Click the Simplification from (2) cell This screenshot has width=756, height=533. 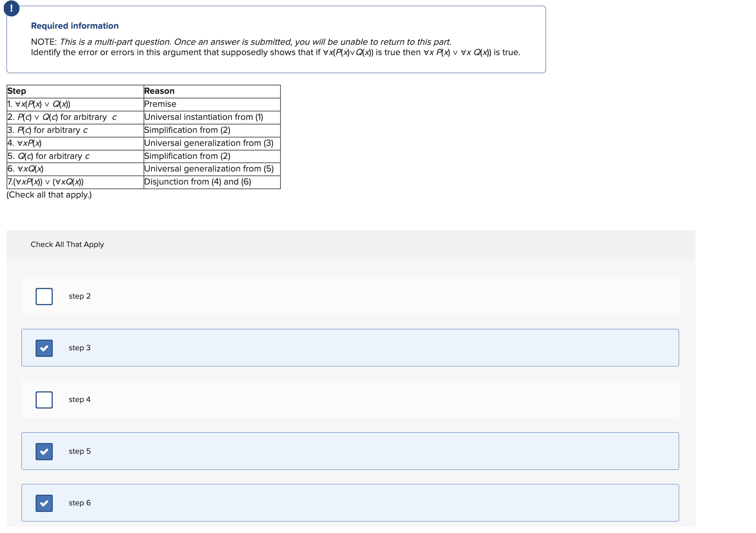click(x=187, y=130)
